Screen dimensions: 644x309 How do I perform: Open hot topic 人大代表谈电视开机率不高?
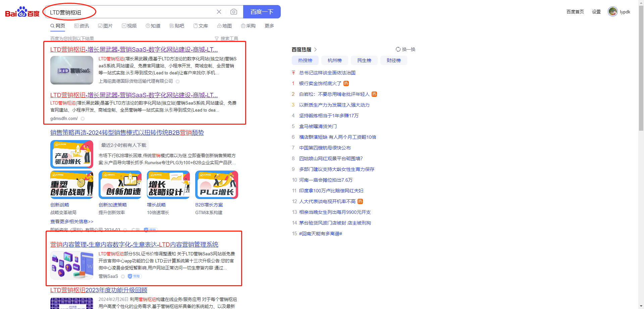(x=327, y=201)
